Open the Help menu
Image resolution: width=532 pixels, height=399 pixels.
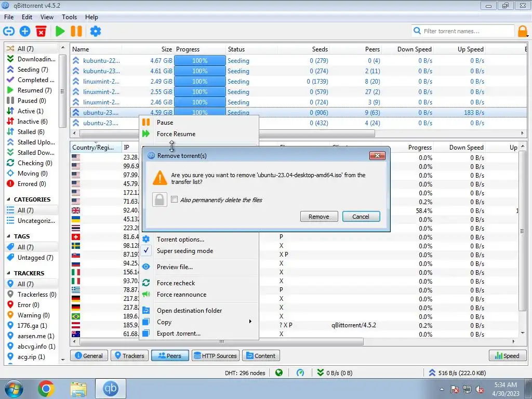[91, 17]
